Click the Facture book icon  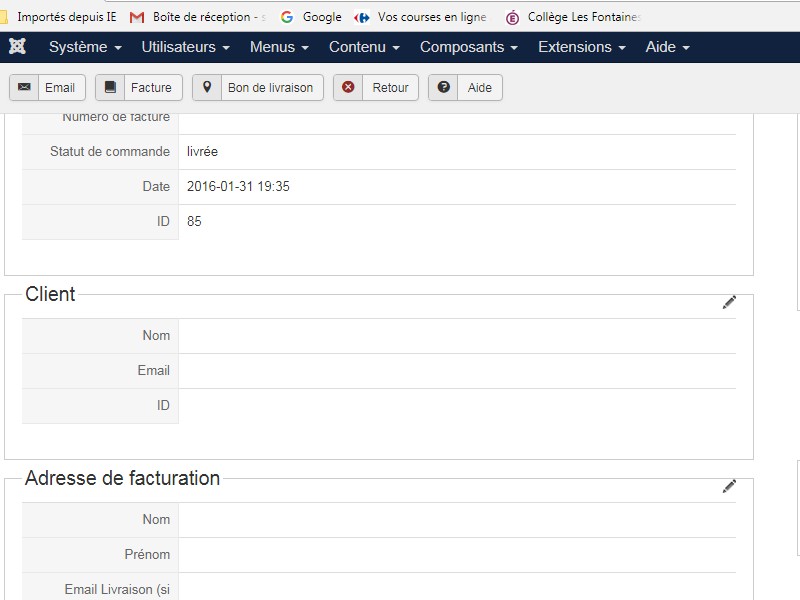110,87
